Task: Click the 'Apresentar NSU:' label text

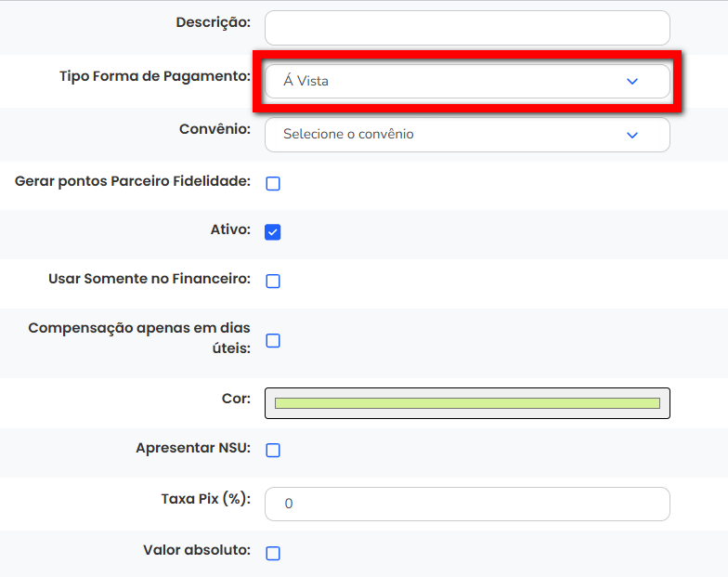Action: coord(193,447)
